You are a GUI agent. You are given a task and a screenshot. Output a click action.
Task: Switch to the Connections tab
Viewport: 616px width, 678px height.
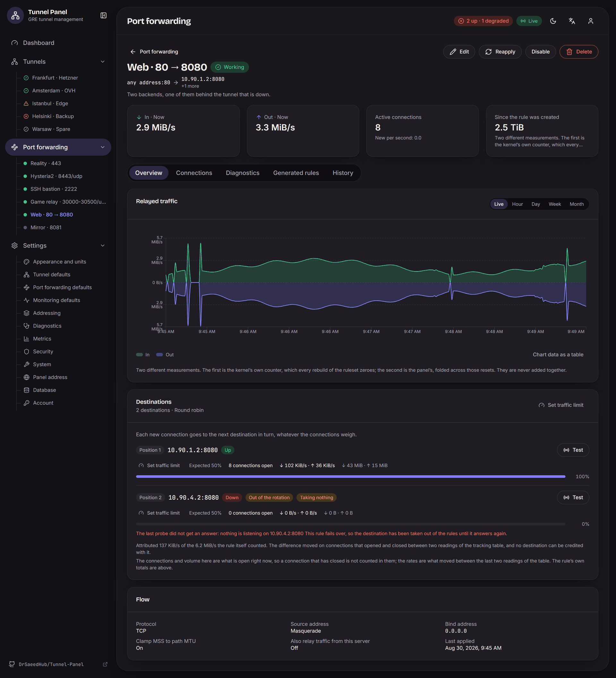coord(194,173)
